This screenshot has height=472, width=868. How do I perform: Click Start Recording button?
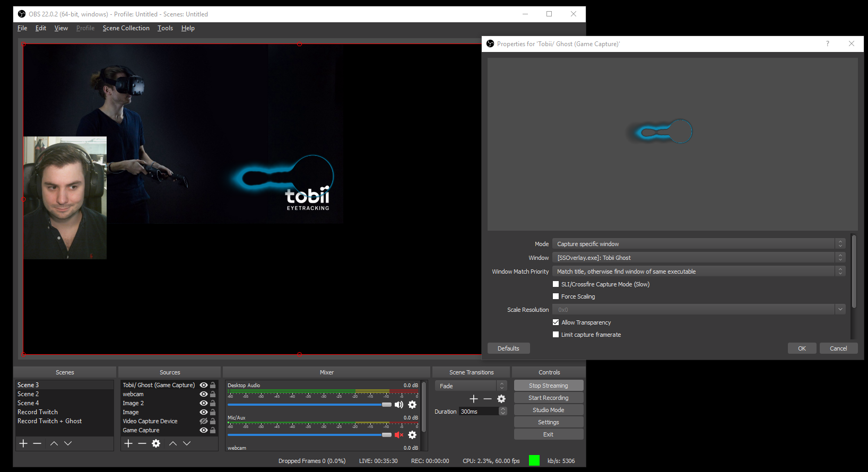(x=549, y=398)
